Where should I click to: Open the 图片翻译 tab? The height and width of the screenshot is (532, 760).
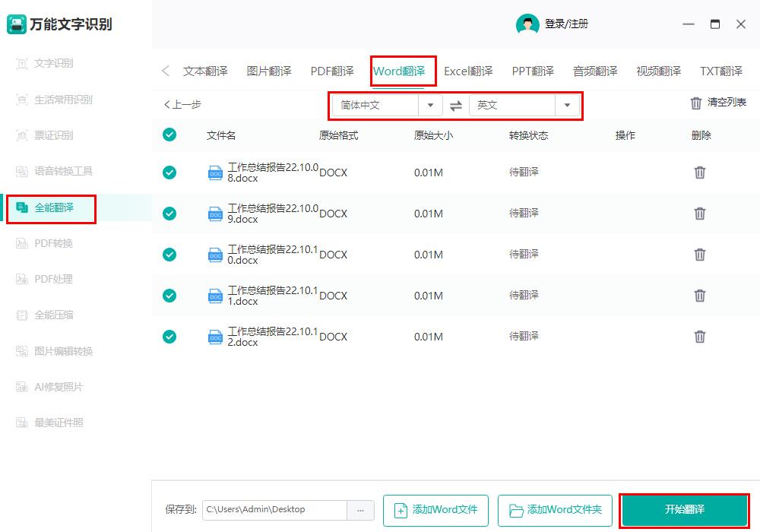pos(271,71)
